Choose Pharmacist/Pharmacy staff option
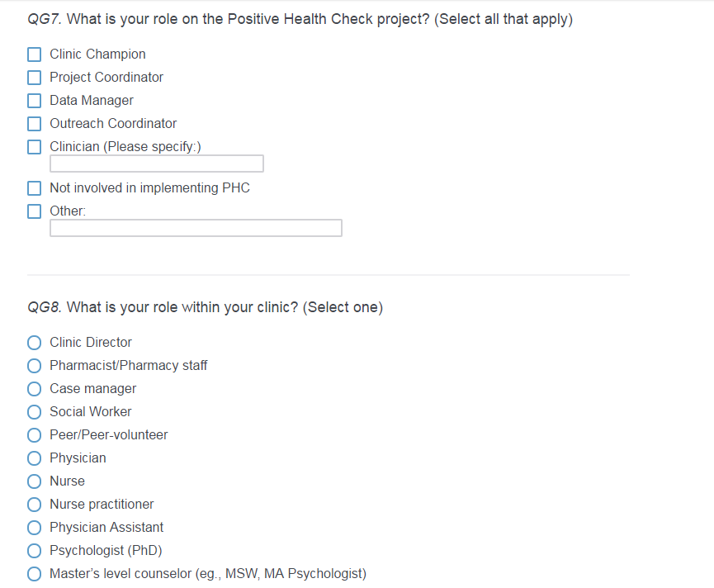This screenshot has height=588, width=714. pyautogui.click(x=35, y=366)
